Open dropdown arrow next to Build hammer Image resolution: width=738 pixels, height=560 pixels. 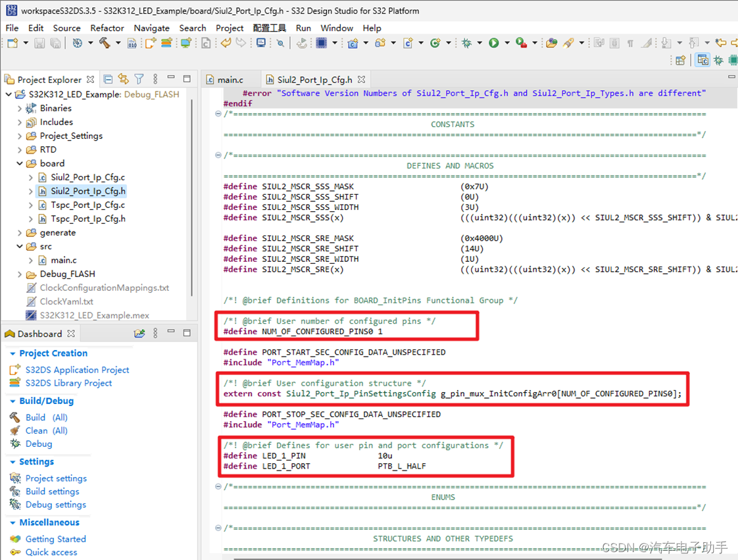tap(118, 43)
